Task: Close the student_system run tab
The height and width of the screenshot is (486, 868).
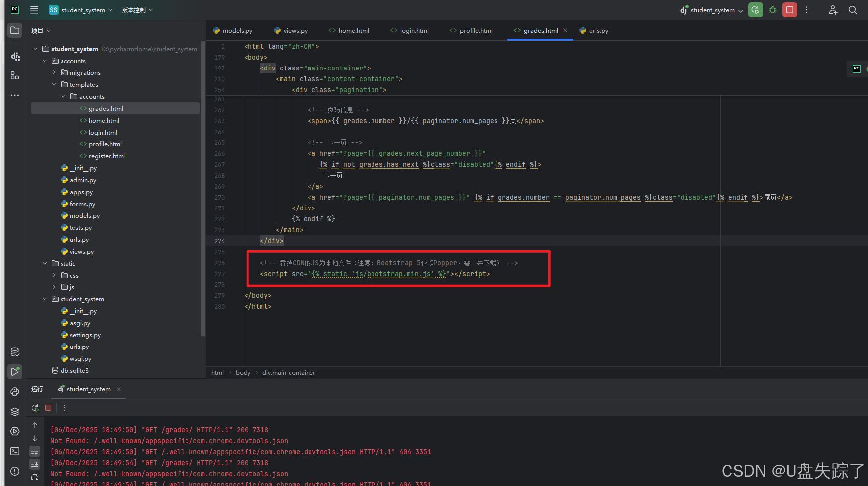Action: coord(119,389)
